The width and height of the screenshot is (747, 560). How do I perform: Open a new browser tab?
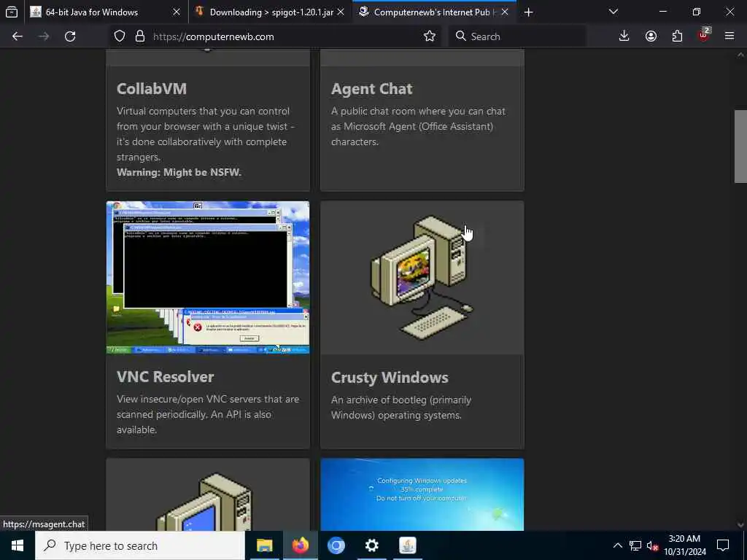[x=528, y=12]
